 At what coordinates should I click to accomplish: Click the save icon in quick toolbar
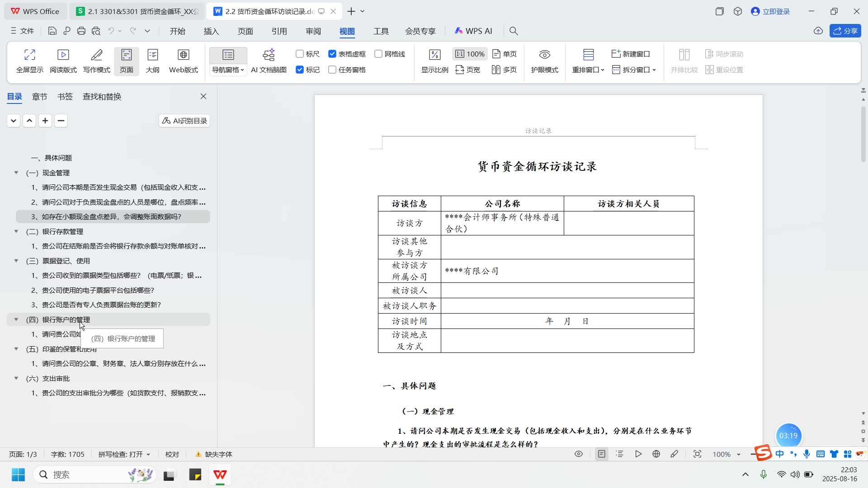coord(52,31)
